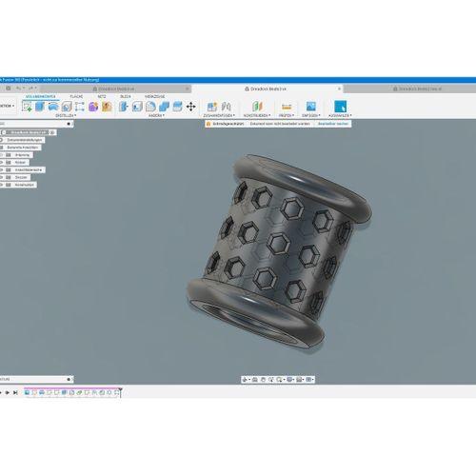Switch to the Volumenkörper tab
Viewport: 476px width, 476px height.
pos(40,96)
